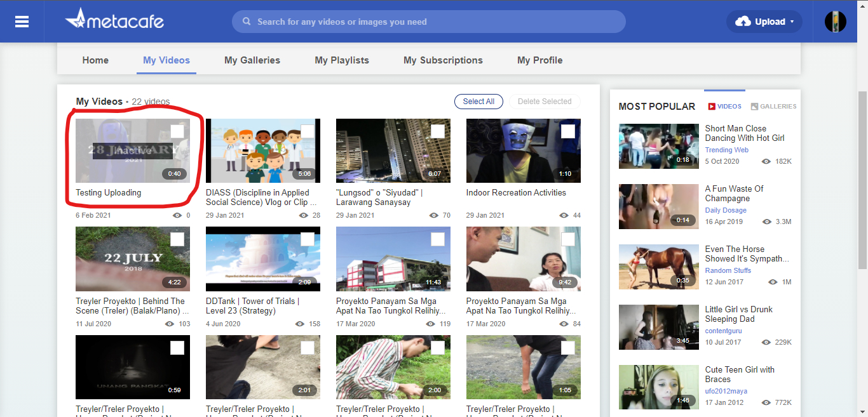
Task: Click the Select All button
Action: point(478,102)
